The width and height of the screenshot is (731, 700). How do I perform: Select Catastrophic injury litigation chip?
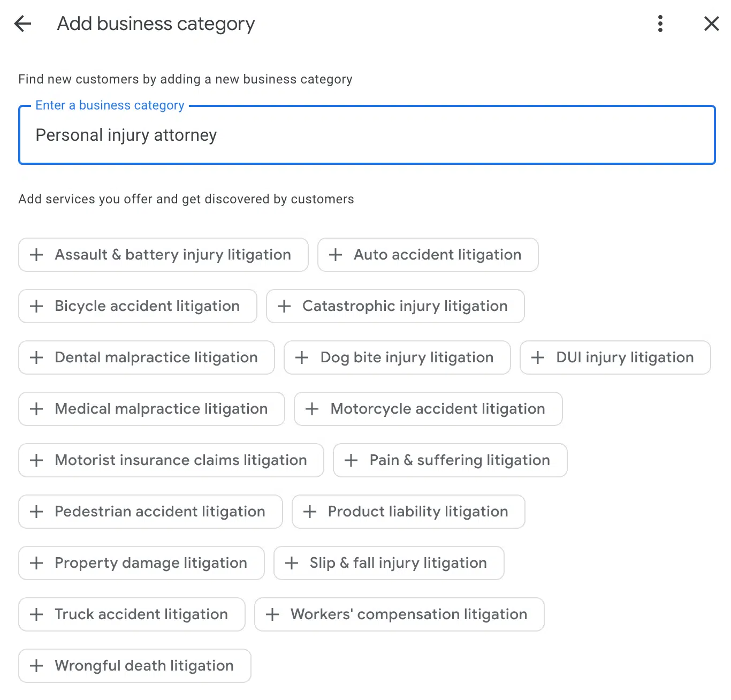tap(395, 306)
